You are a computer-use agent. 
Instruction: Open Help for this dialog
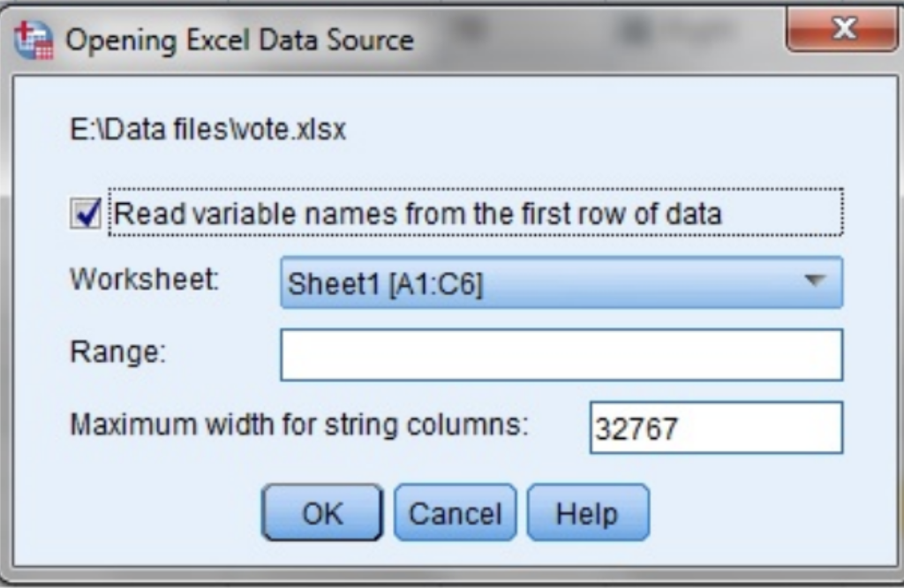[587, 513]
